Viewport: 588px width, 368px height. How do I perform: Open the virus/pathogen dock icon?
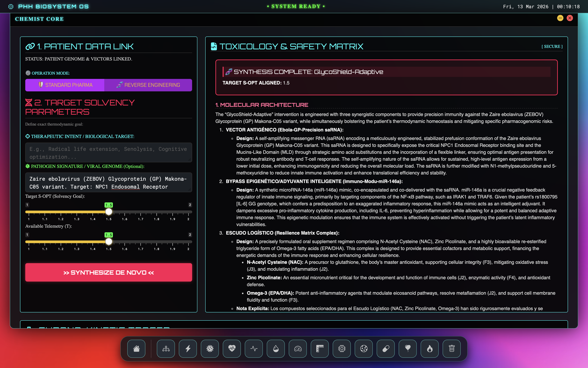[210, 348]
